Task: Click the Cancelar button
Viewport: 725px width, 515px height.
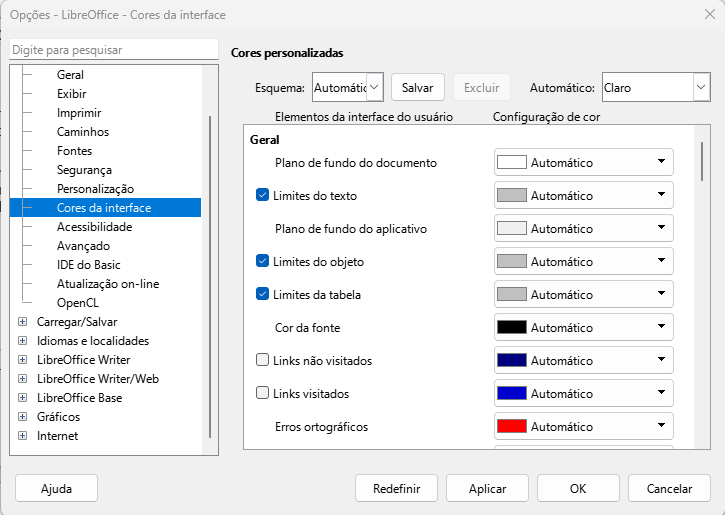Action: pos(669,488)
